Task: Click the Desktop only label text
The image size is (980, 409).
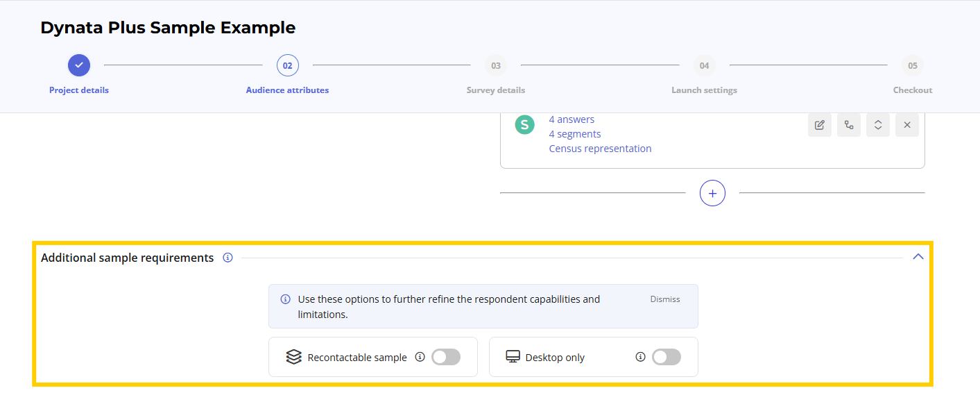Action: (555, 358)
